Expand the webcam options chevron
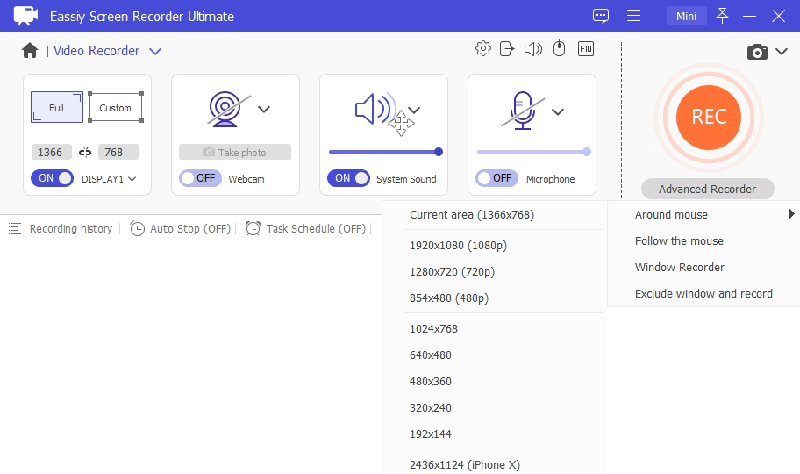 (x=264, y=109)
